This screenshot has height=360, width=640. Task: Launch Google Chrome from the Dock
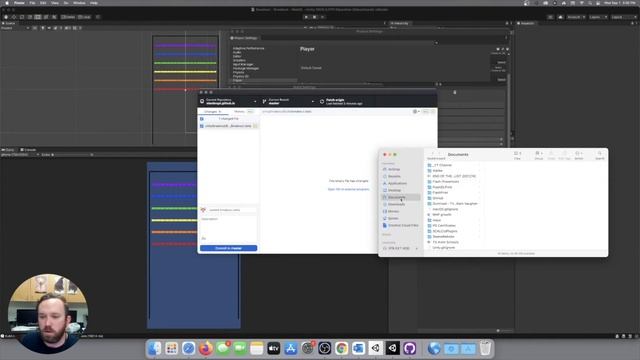coord(342,348)
